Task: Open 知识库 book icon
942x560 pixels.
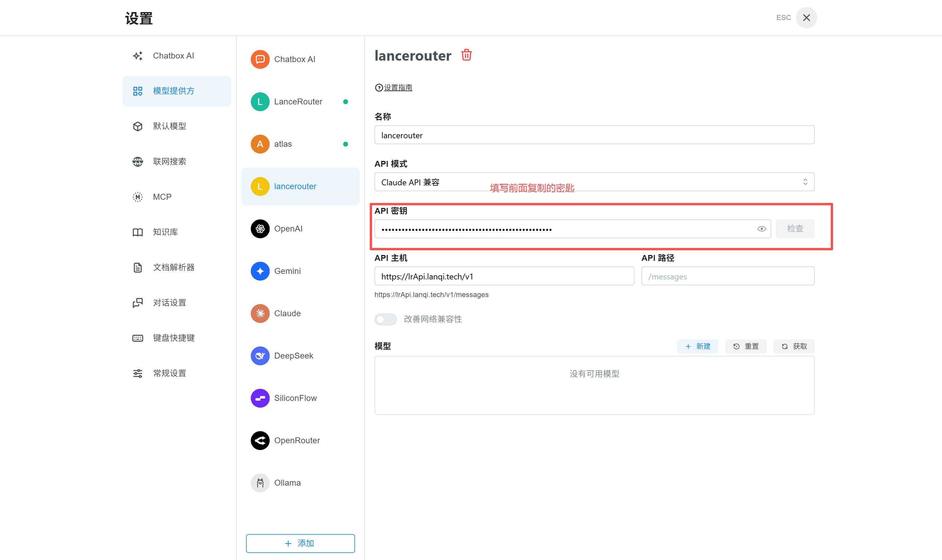Action: (137, 232)
